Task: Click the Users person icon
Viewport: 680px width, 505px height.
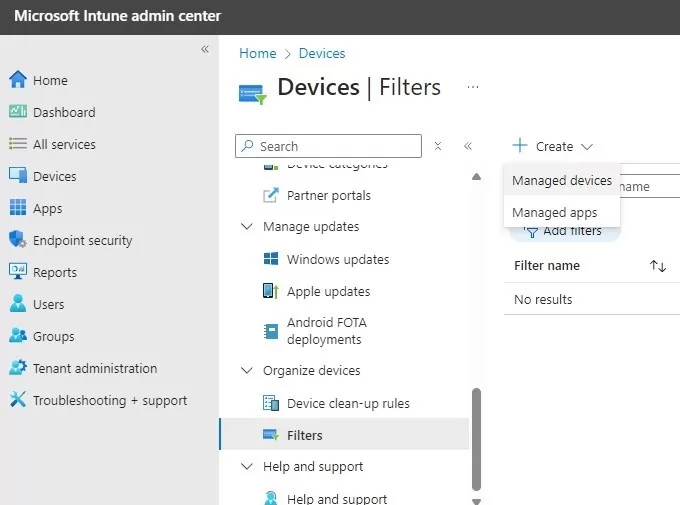Action: click(18, 303)
